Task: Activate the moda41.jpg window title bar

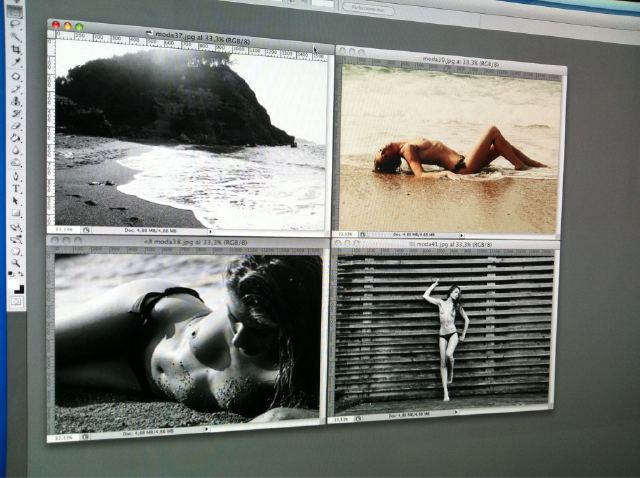Action: click(445, 245)
